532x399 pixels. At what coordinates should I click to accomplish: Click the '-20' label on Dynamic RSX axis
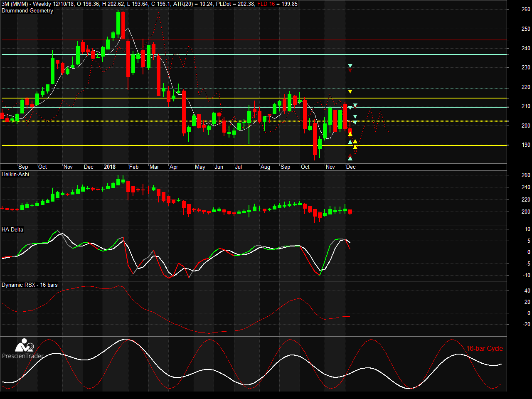527,324
